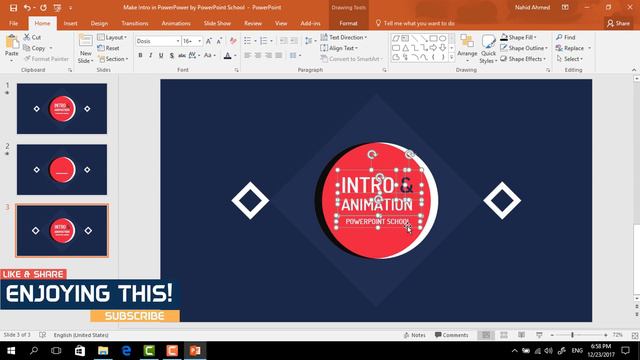Convert text to SmartArt
The image size is (640, 360).
click(352, 59)
